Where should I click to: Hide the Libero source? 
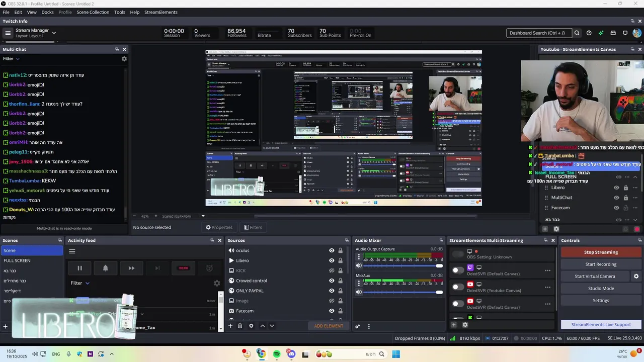pos(332,260)
